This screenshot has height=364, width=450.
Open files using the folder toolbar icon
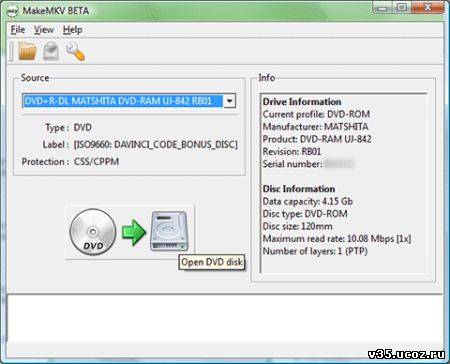click(x=27, y=51)
